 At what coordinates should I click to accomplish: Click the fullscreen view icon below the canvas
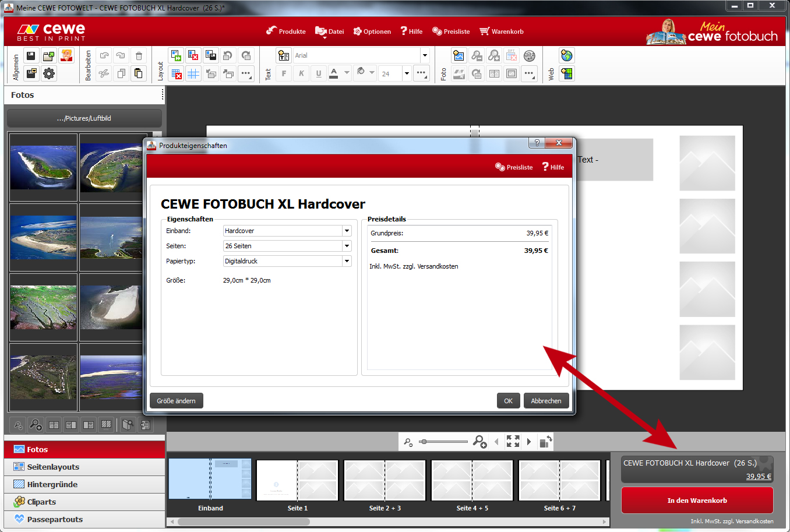point(513,442)
